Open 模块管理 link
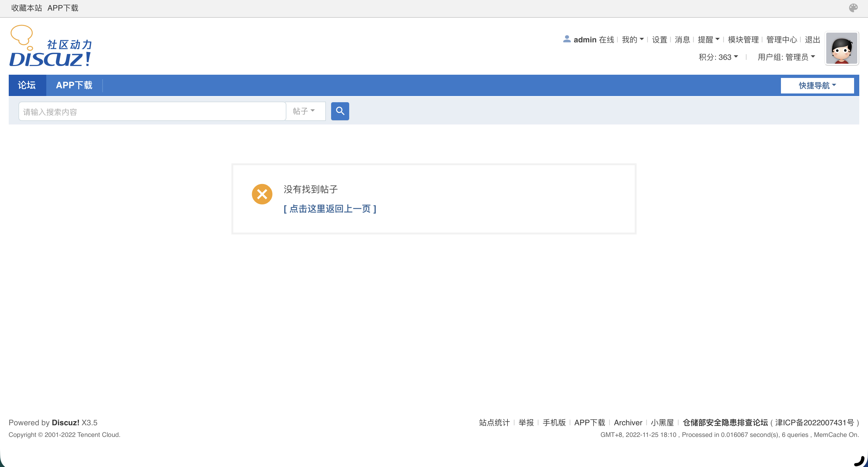 [743, 40]
